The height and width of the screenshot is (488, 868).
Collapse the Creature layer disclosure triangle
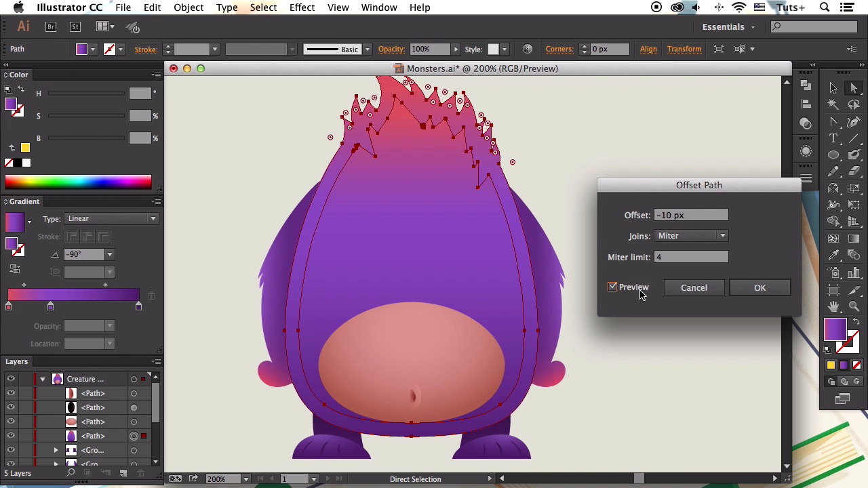(x=42, y=379)
